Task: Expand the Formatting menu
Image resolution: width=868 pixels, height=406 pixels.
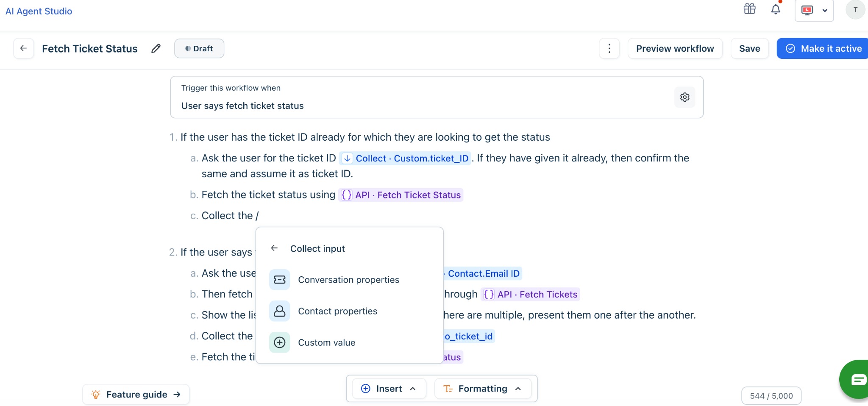Action: tap(483, 389)
